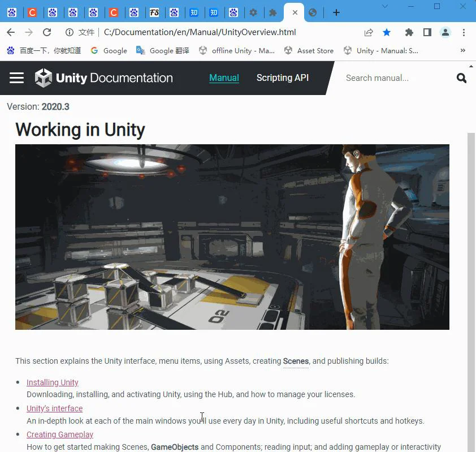This screenshot has height=452, width=476.
Task: Click the Scenes glossary term
Action: click(x=296, y=361)
